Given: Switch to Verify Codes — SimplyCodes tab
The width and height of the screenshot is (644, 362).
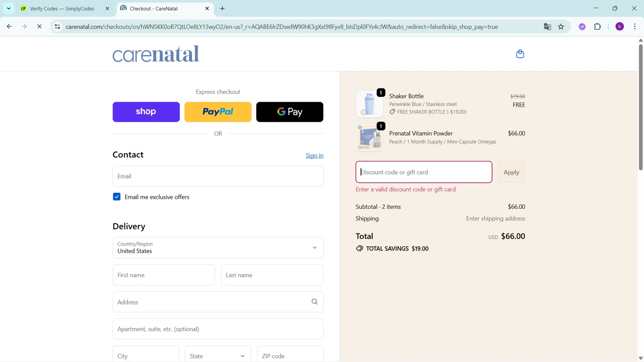Looking at the screenshot, I should (62, 9).
